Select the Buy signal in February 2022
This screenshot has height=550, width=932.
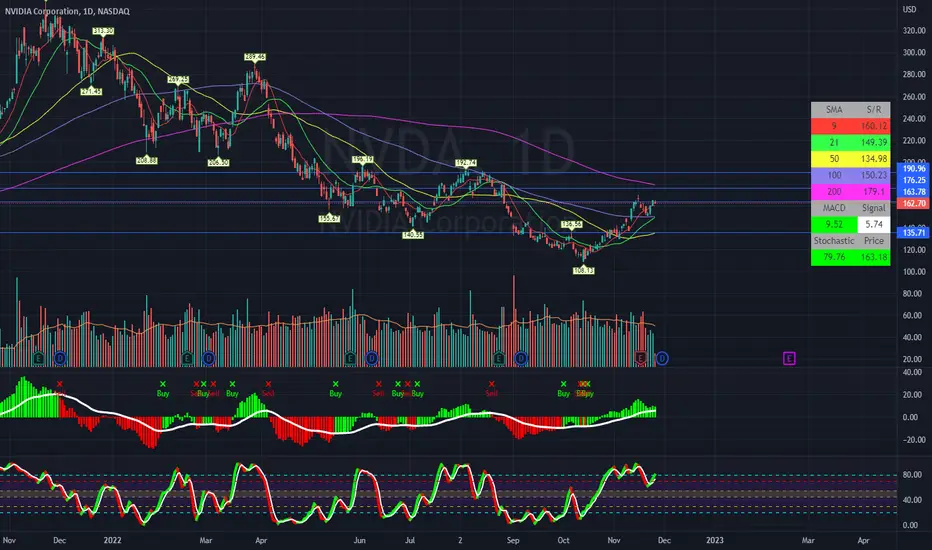pyautogui.click(x=163, y=389)
